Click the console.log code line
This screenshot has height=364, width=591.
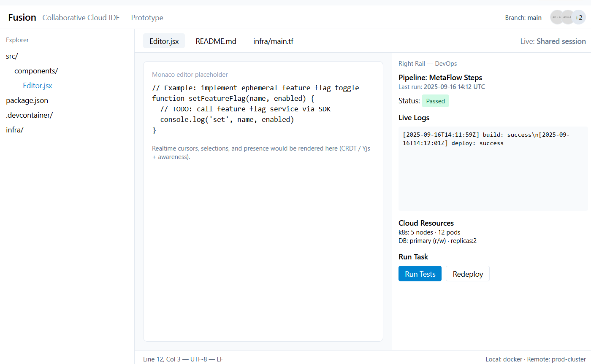point(227,119)
